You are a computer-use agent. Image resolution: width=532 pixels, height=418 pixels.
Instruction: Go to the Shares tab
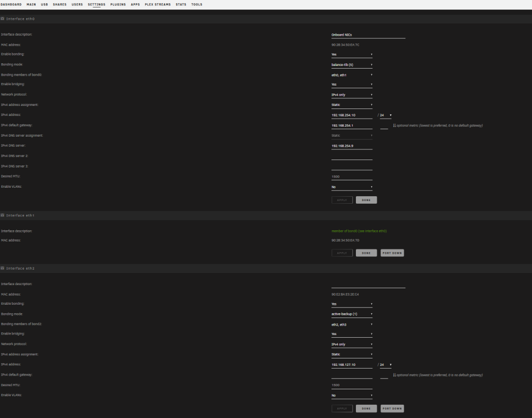[60, 4]
